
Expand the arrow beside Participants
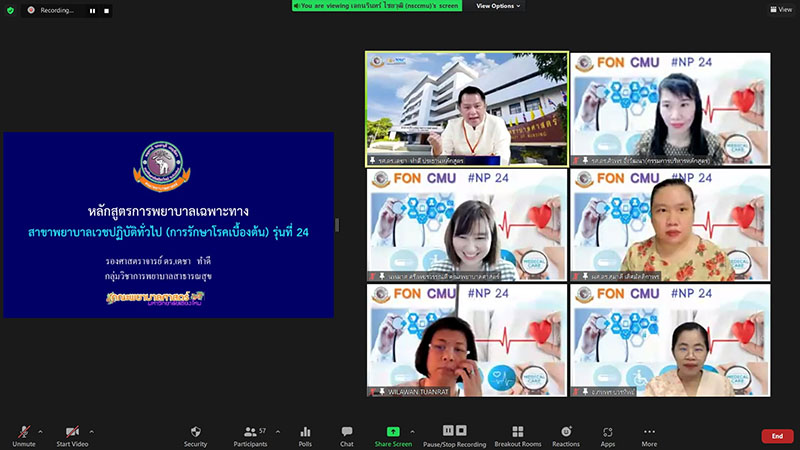tap(278, 432)
